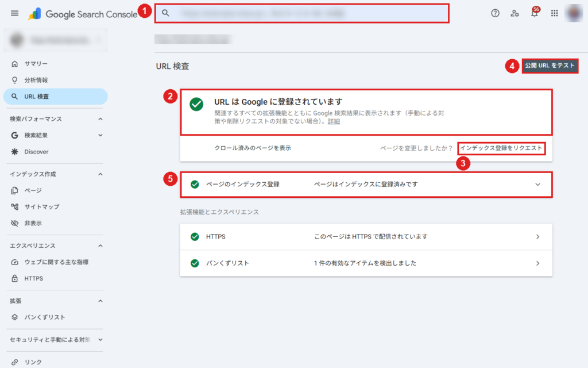Click 公開 URL をテスト button
This screenshot has width=588, height=368.
pyautogui.click(x=550, y=66)
